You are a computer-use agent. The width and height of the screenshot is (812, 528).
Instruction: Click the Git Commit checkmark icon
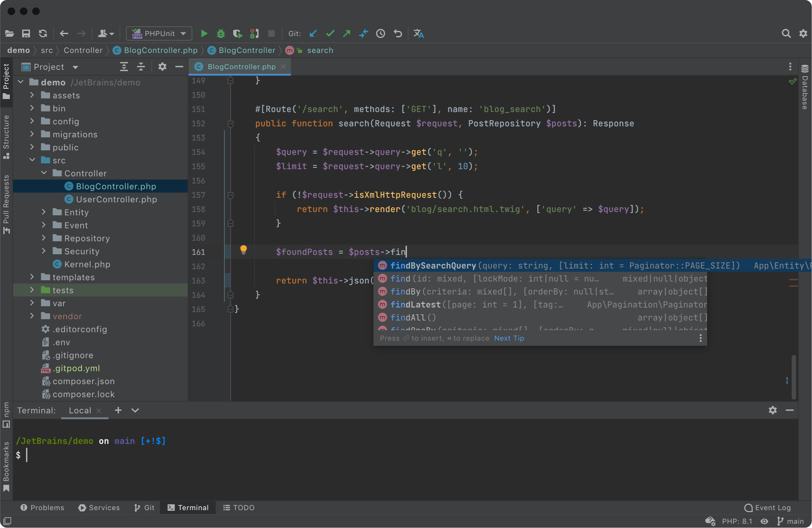pos(330,33)
